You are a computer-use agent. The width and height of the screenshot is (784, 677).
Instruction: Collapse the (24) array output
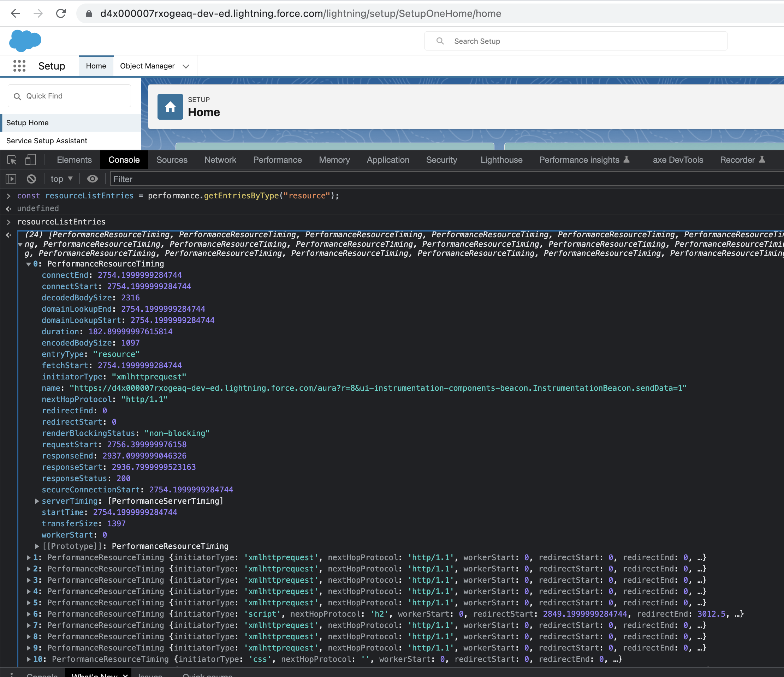click(x=20, y=244)
